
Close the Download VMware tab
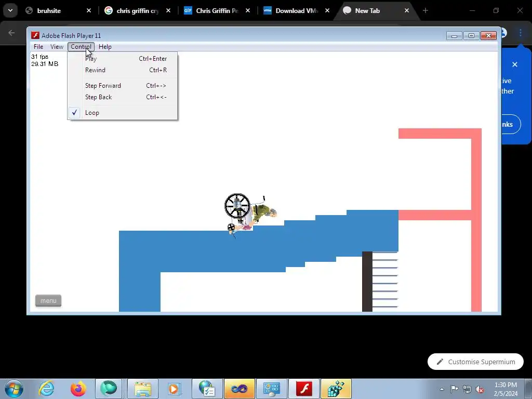click(327, 11)
